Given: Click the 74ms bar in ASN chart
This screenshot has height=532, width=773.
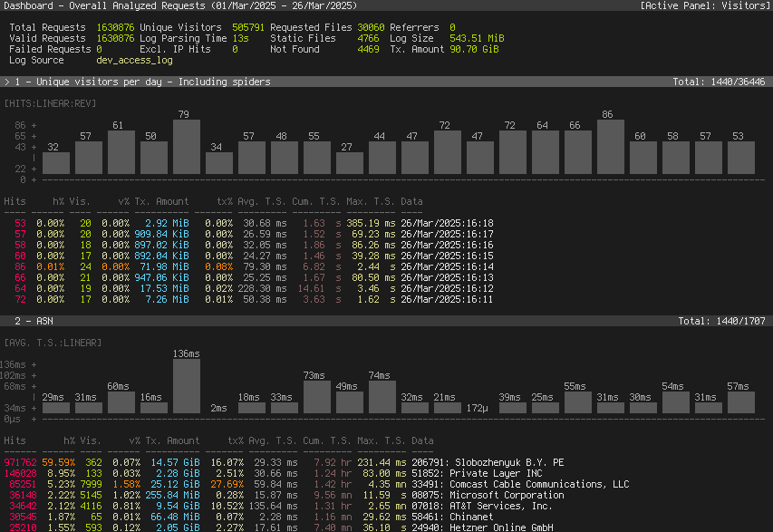Looking at the screenshot, I should point(381,397).
